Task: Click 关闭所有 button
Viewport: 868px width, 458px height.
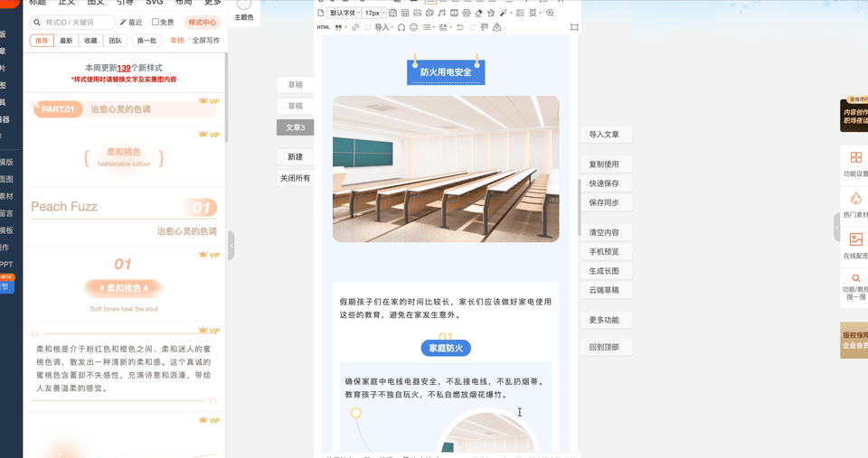Action: 295,178
